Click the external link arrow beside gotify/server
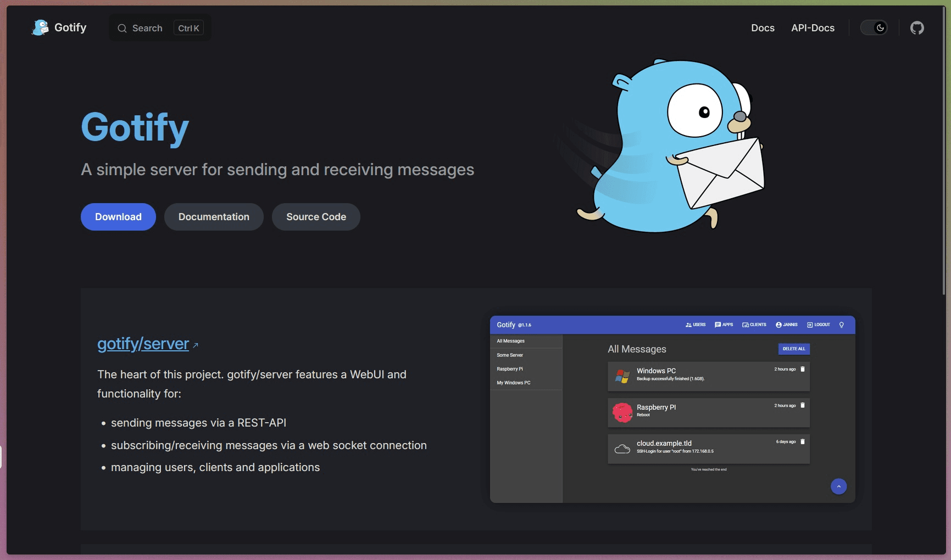Viewport: 951px width, 560px height. point(195,345)
